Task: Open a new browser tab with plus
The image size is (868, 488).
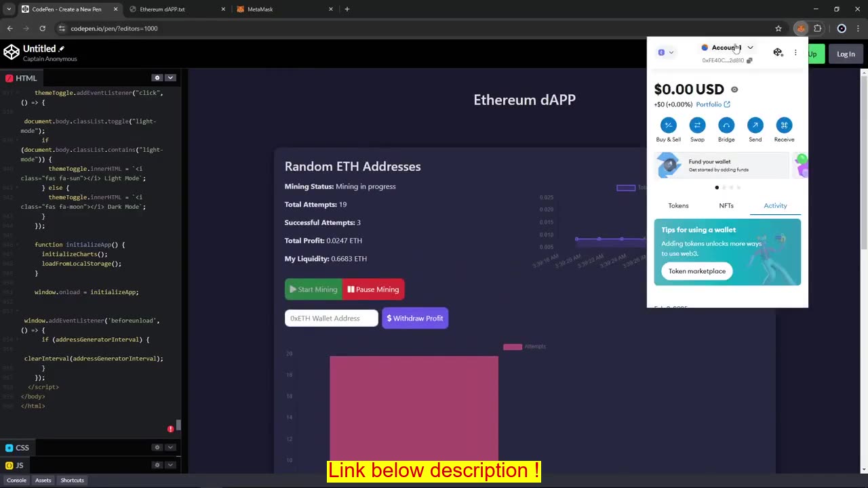Action: (347, 9)
